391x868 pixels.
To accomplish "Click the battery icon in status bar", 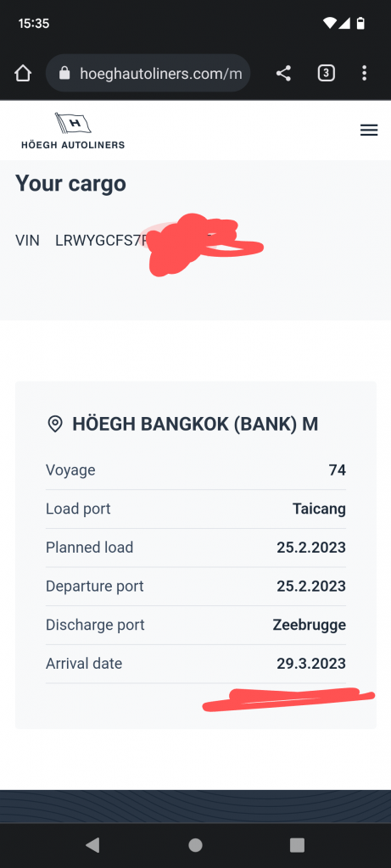I will point(361,23).
